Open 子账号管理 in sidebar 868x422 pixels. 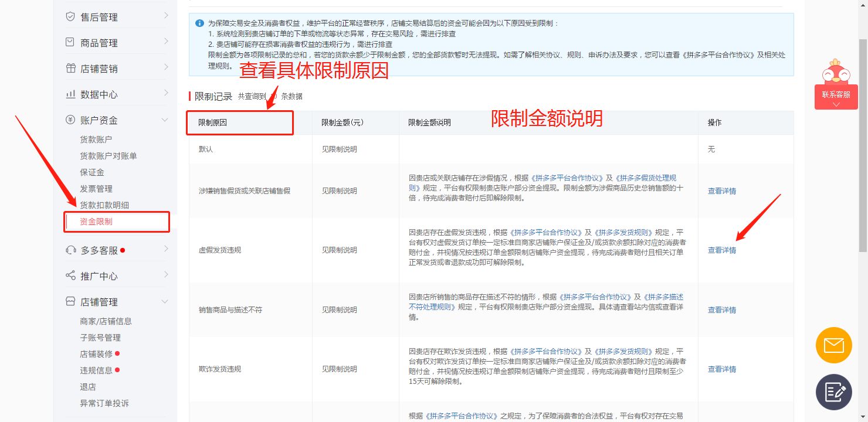click(x=100, y=338)
